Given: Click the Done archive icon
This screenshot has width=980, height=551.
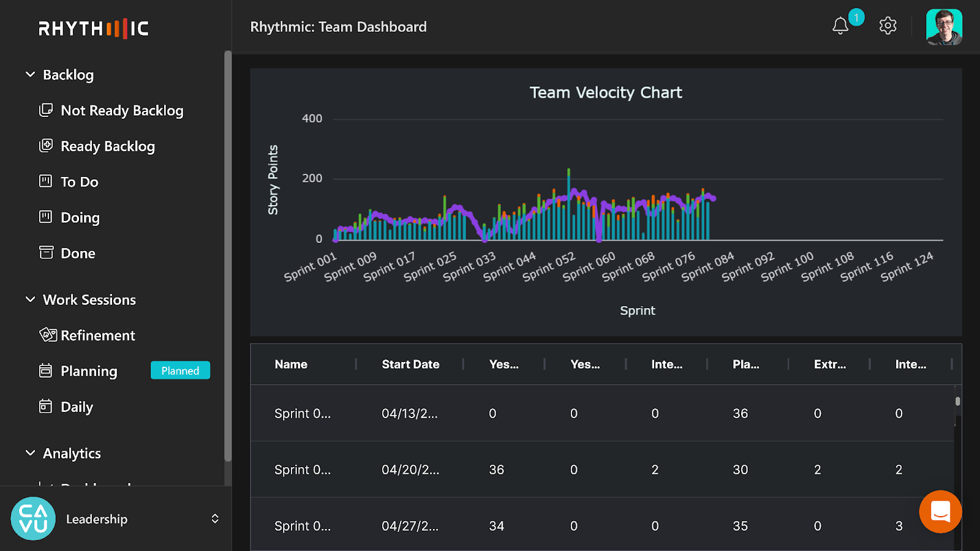Looking at the screenshot, I should pos(46,253).
